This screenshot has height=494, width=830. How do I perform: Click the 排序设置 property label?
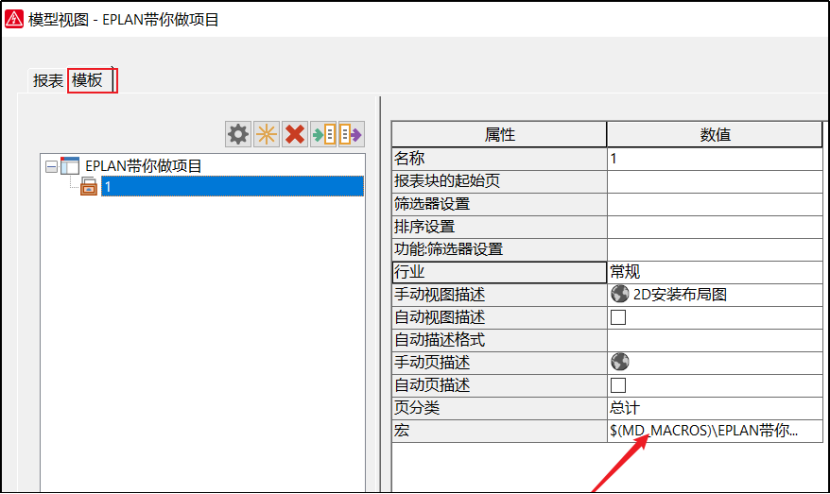tap(425, 227)
